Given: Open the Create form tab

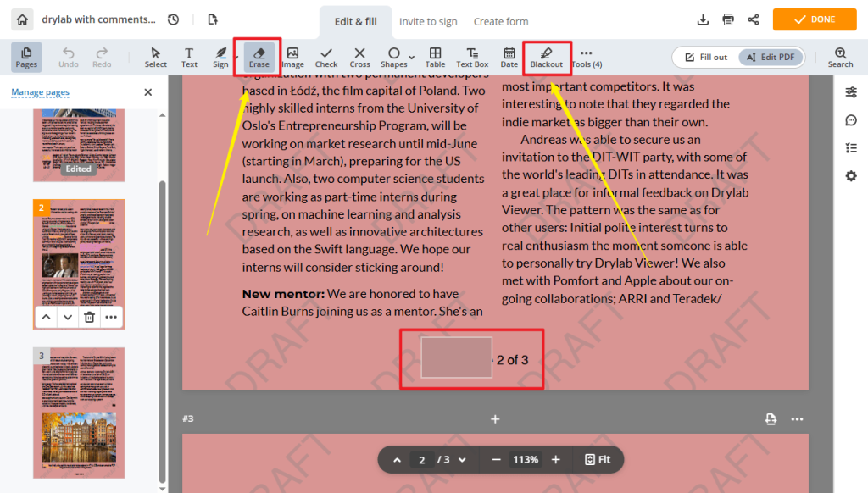Looking at the screenshot, I should [500, 21].
